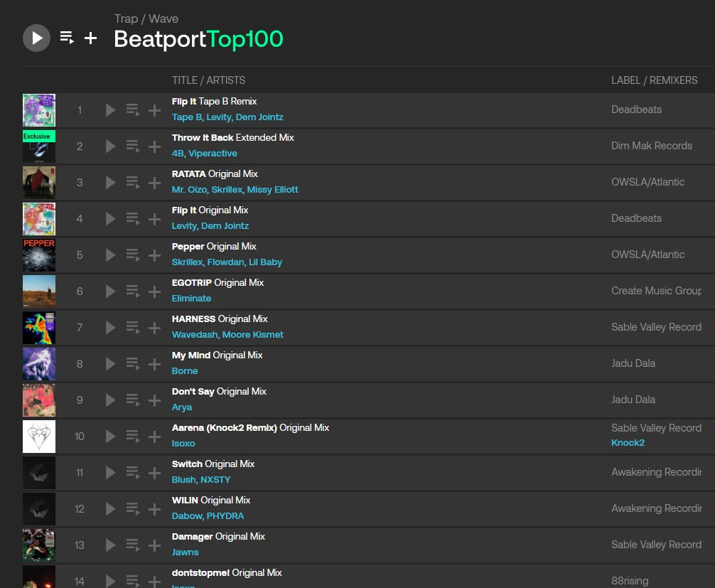Add EGOTRIP to playlist
The width and height of the screenshot is (715, 588).
pos(154,292)
